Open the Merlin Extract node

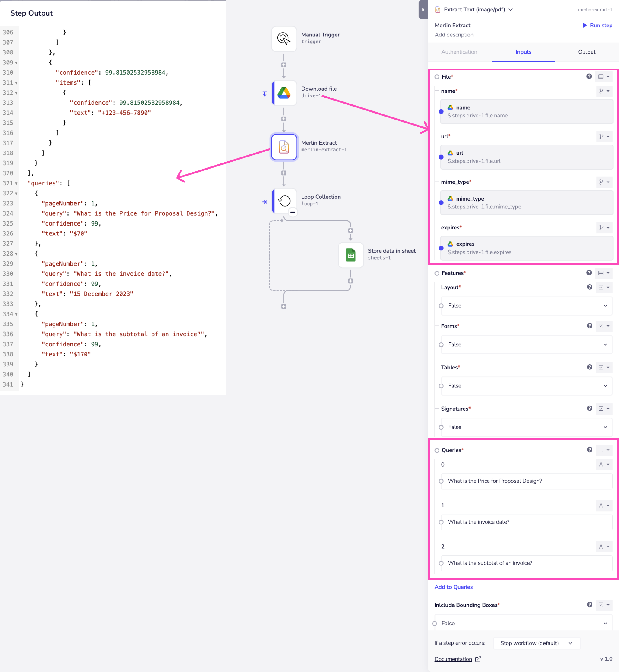(284, 147)
